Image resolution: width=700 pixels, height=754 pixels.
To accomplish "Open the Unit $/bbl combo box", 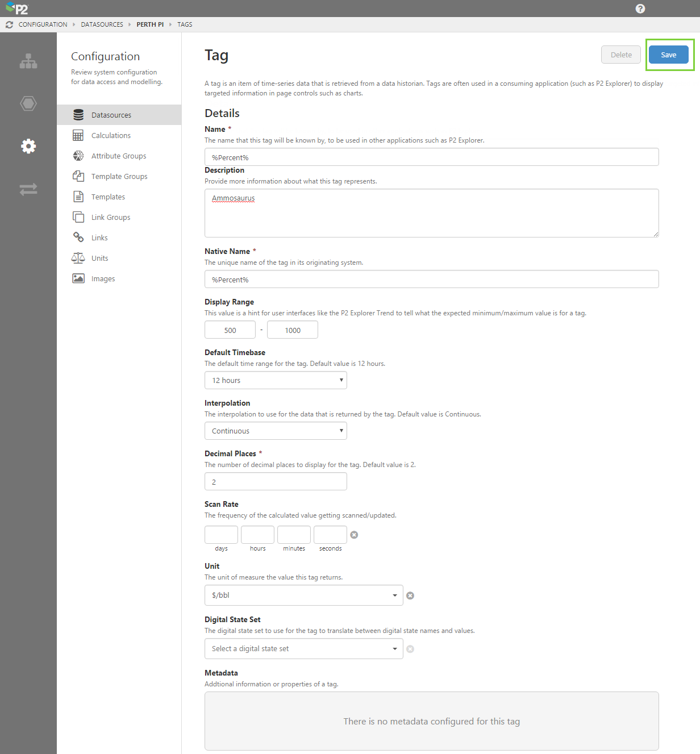I will pos(303,595).
